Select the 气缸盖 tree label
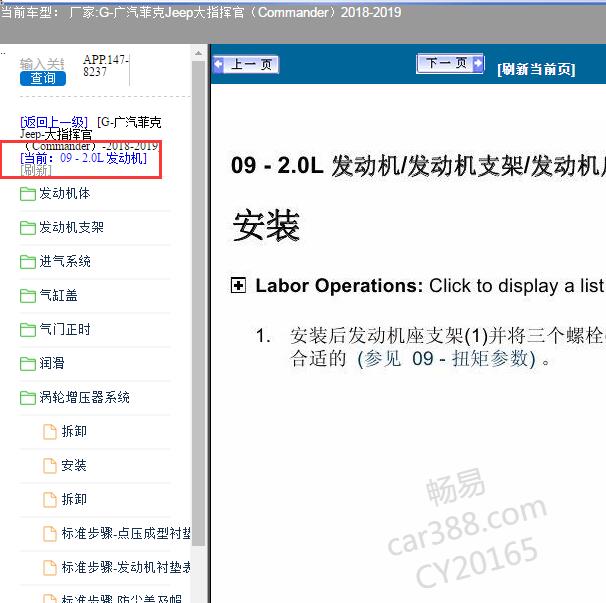 [58, 295]
